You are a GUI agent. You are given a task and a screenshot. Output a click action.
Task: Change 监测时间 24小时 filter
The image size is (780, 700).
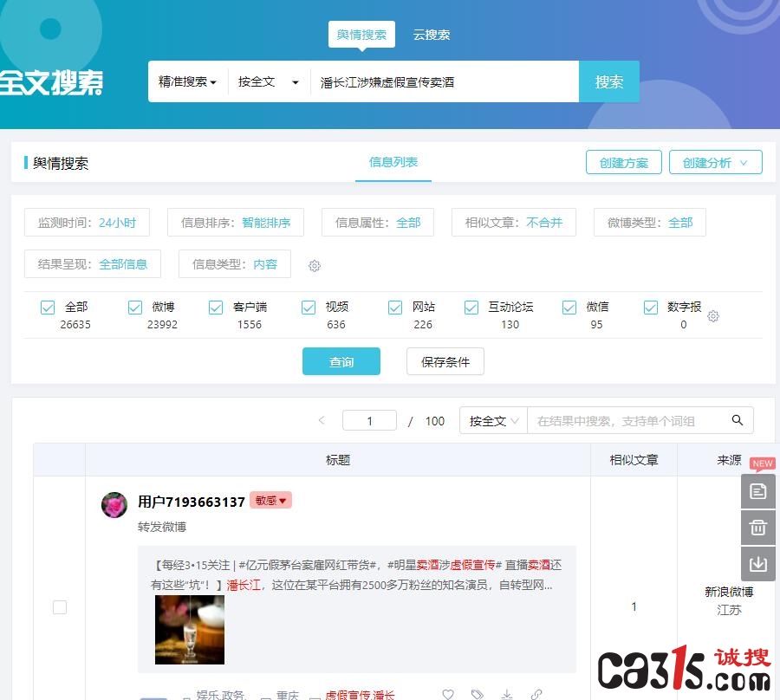pyautogui.click(x=87, y=223)
